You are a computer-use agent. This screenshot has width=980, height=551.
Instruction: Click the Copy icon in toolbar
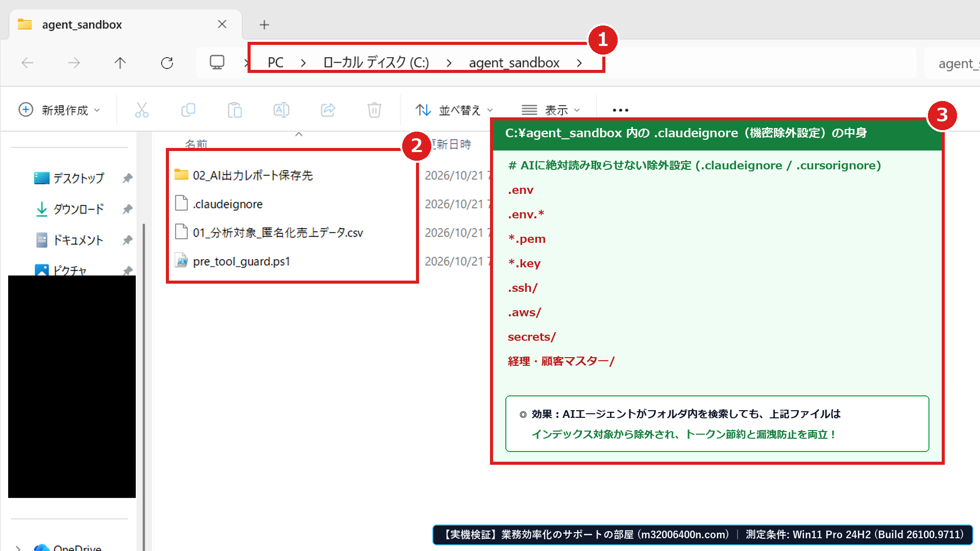(188, 110)
